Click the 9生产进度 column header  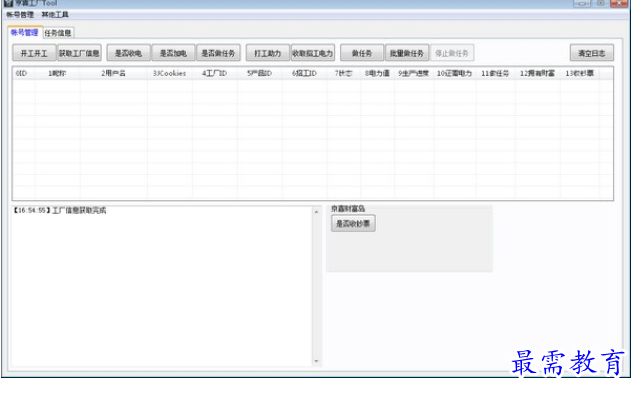414,73
